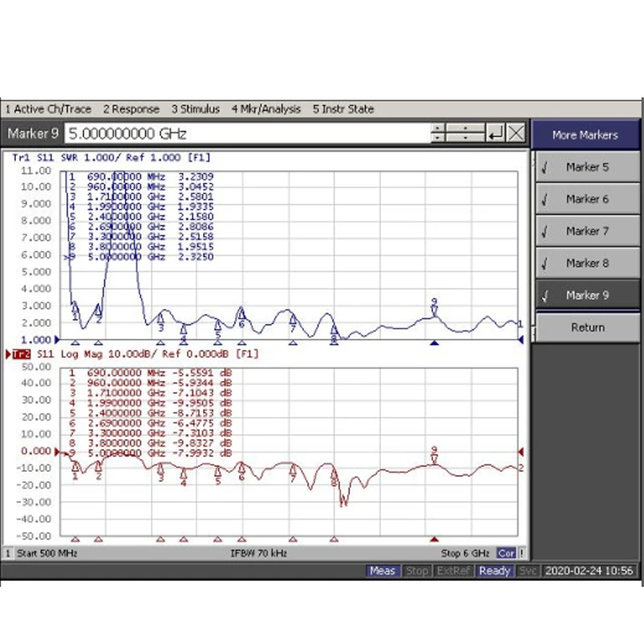Click the Marker 9 frequency input field
Image resolution: width=644 pixels, height=644 pixels.
click(247, 134)
